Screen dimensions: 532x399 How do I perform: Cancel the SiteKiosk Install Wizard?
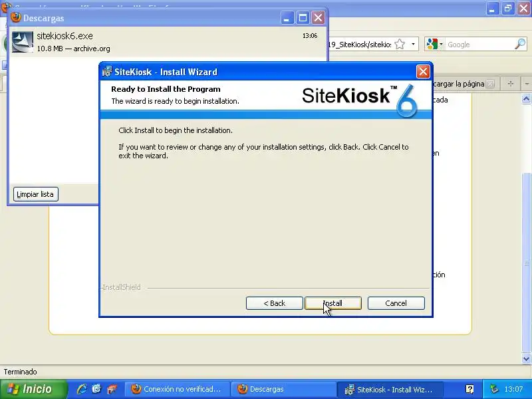(x=396, y=303)
